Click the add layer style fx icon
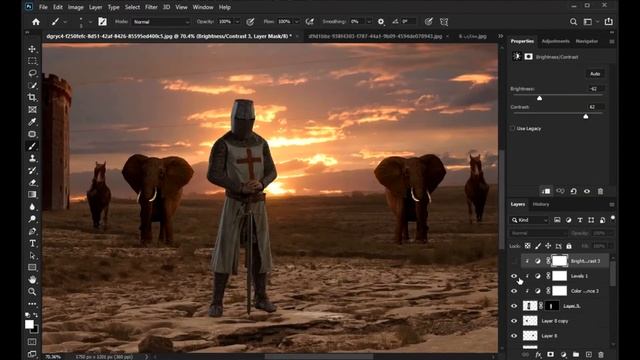 pos(538,355)
